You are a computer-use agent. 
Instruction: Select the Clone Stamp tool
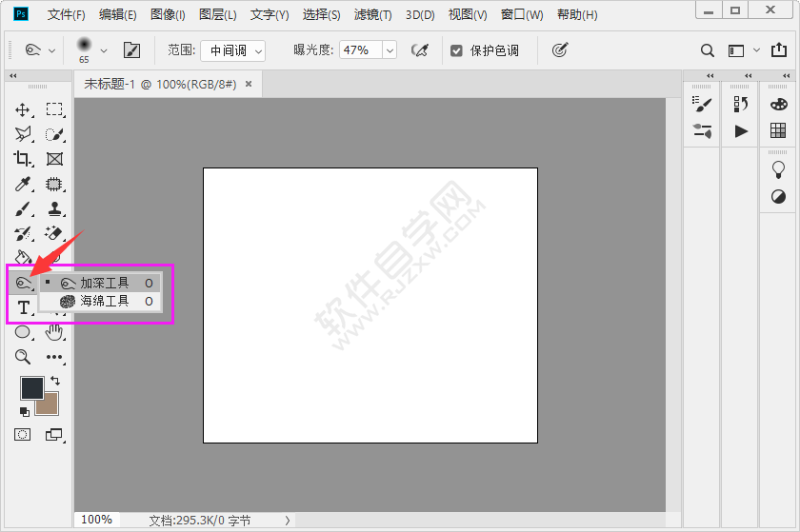coord(54,208)
